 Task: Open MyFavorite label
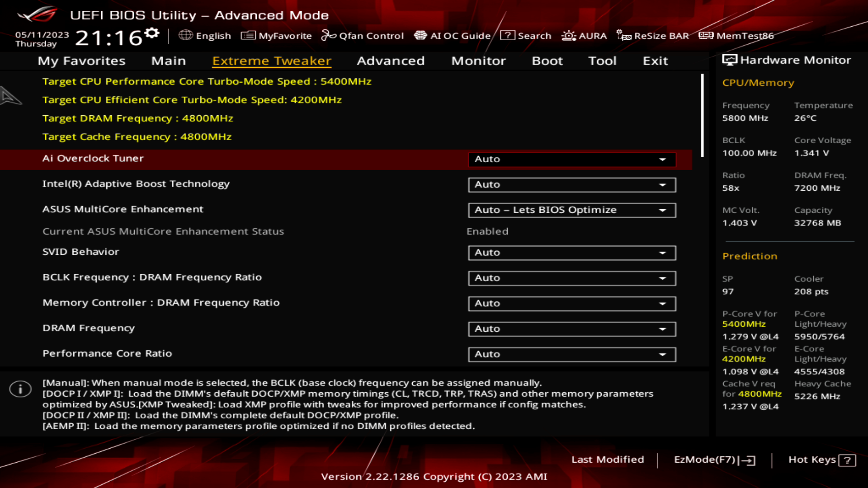[x=285, y=36]
